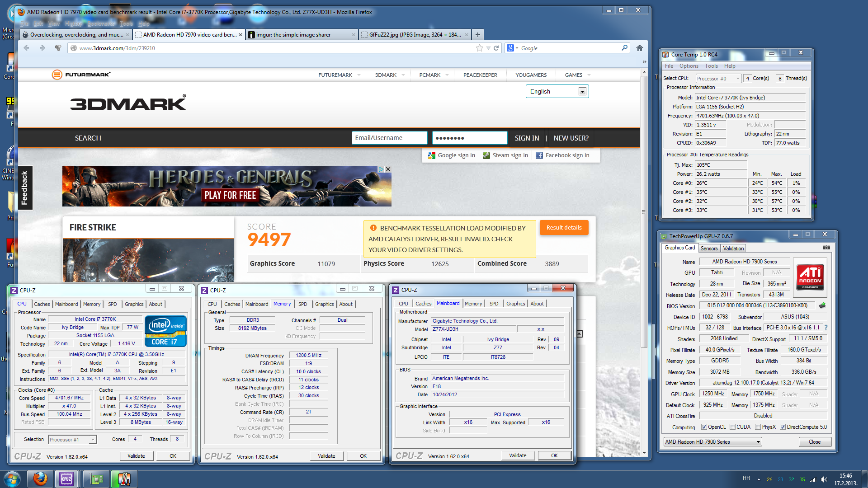Click the PEACEKEEPER nav link
The width and height of the screenshot is (868, 488).
coord(480,75)
